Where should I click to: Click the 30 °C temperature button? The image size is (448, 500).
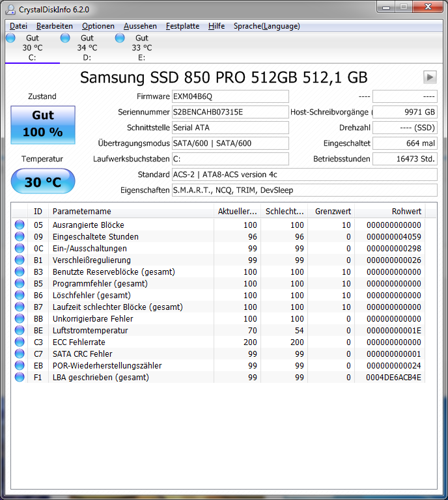(x=43, y=181)
